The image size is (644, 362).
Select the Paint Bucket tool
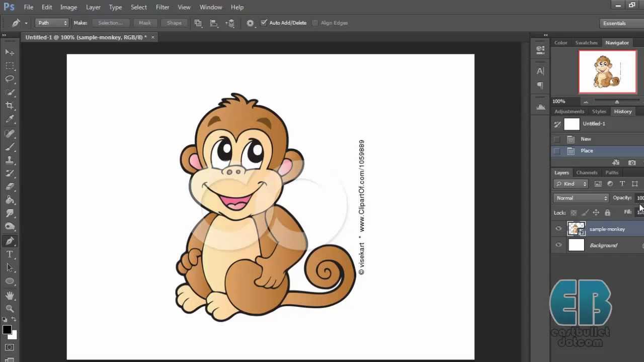pos(10,200)
